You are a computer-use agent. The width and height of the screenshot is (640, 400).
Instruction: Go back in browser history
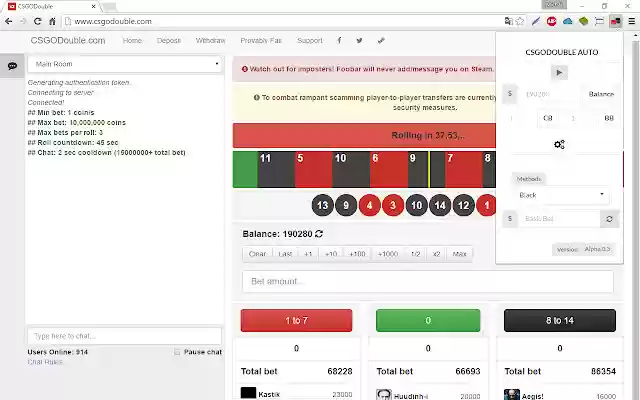click(x=9, y=21)
